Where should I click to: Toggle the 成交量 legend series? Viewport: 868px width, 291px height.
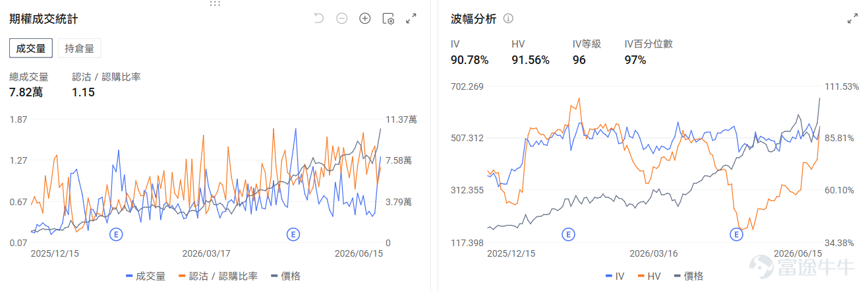[x=145, y=276]
